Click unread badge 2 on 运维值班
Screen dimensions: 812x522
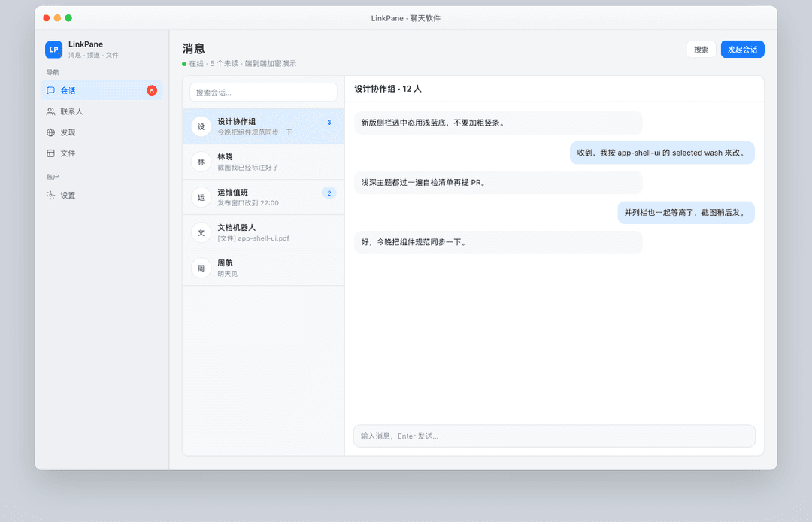coord(329,193)
